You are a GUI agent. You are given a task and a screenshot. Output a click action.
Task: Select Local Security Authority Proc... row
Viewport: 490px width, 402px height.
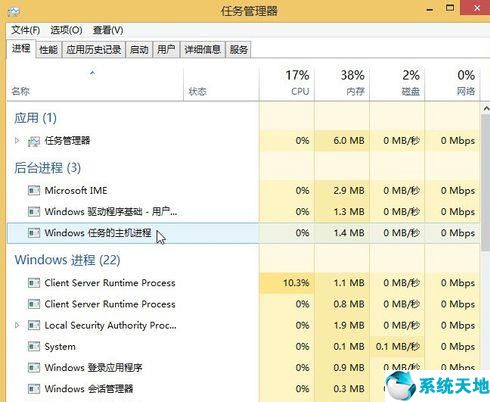tap(243, 325)
